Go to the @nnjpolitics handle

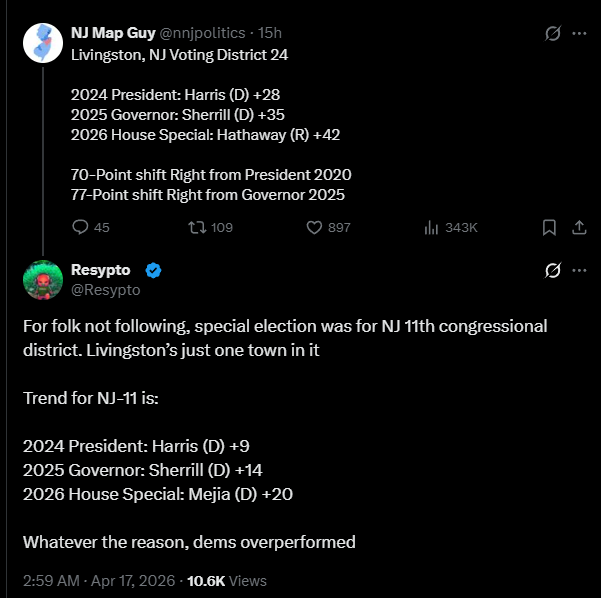(204, 34)
